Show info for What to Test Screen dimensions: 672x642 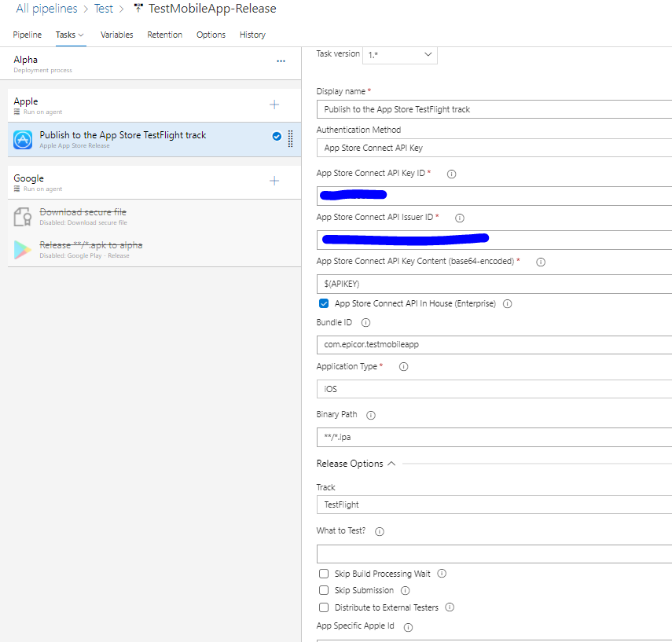pos(380,531)
